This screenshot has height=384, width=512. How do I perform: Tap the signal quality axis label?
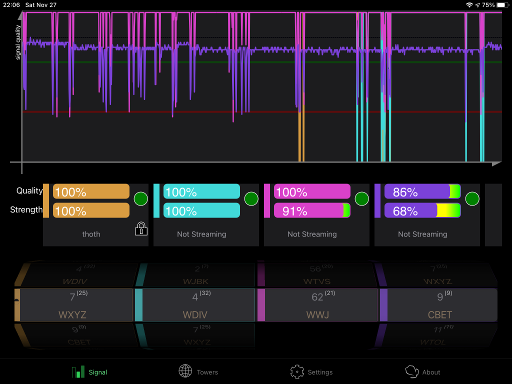18,42
